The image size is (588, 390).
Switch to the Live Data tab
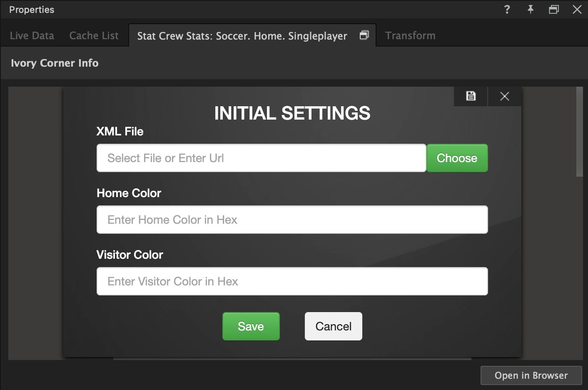pos(32,36)
